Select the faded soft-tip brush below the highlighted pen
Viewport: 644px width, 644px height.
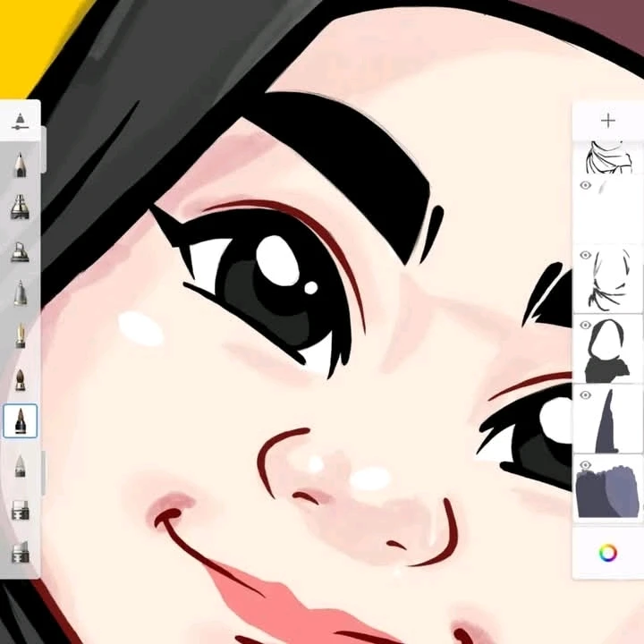[20, 465]
